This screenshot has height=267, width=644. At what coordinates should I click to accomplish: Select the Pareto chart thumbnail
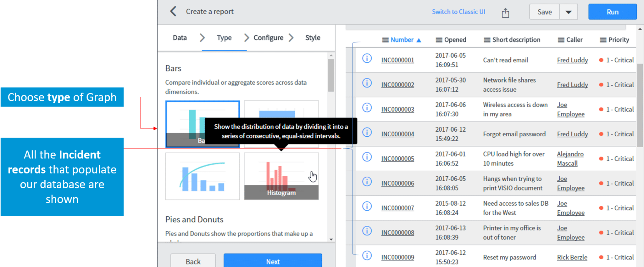pyautogui.click(x=203, y=176)
